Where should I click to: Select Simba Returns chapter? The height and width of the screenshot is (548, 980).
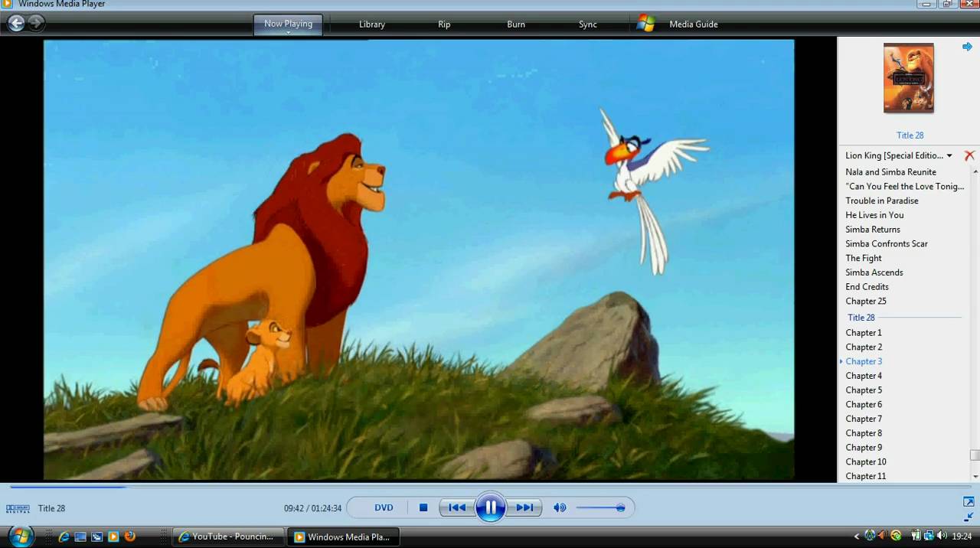[873, 230]
